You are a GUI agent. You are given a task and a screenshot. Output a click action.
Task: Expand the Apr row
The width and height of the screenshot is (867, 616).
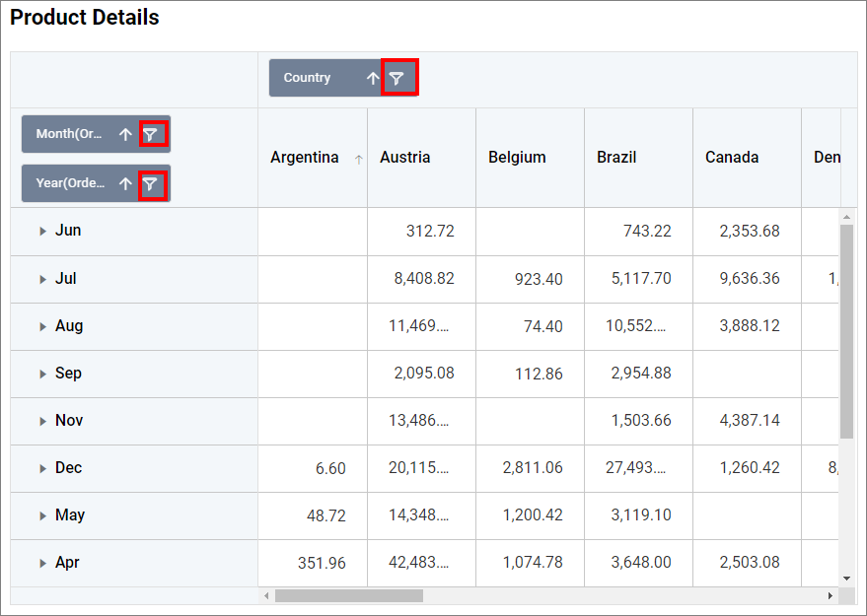42,563
